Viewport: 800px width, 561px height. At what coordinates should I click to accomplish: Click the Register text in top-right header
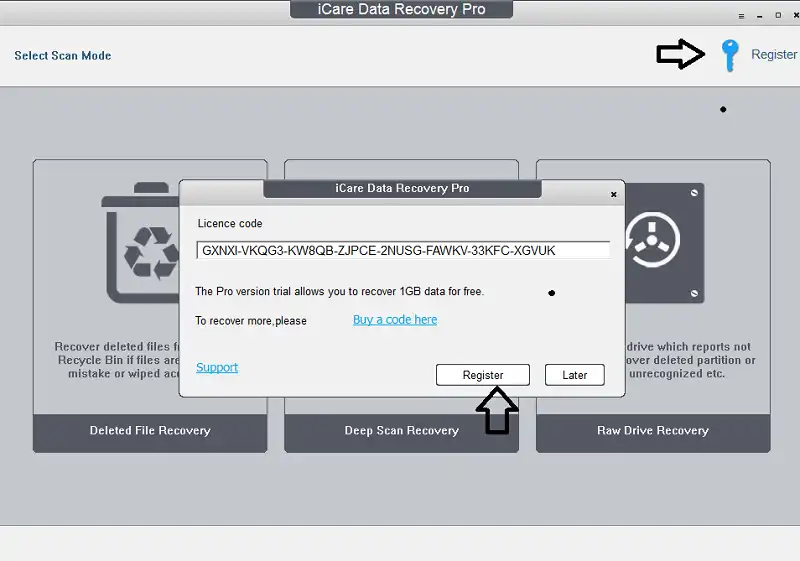point(774,55)
